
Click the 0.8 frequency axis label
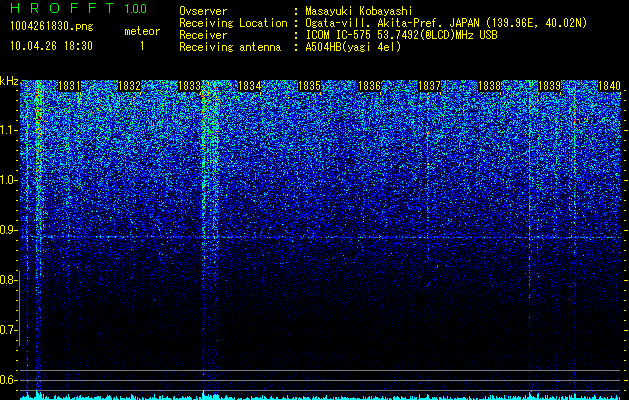point(7,280)
